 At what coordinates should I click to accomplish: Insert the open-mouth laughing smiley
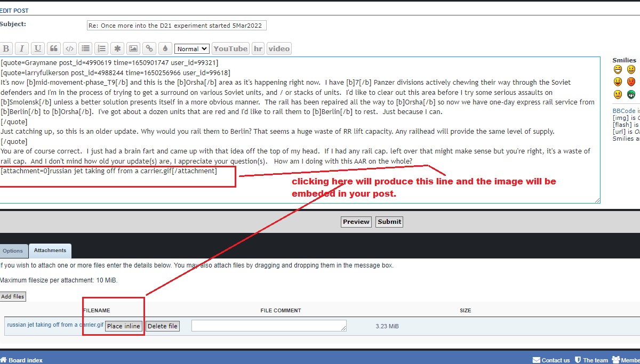[x=618, y=82]
